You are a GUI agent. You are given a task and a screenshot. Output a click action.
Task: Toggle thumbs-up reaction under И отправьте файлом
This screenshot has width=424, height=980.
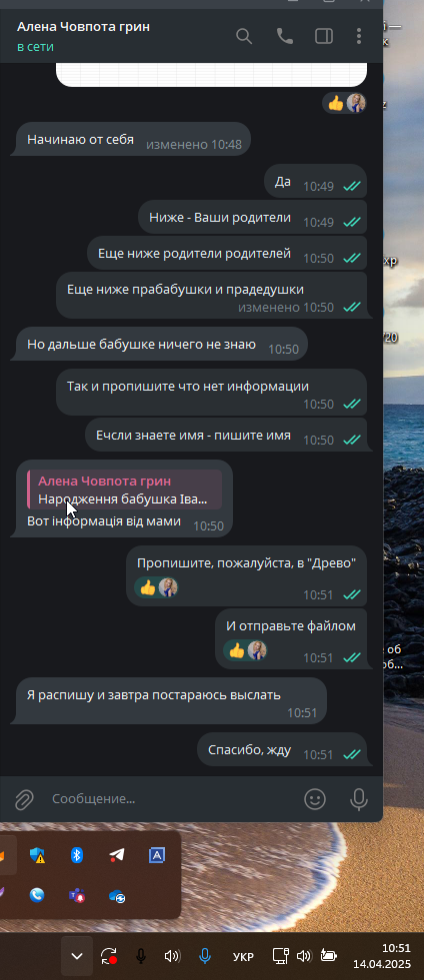pos(246,650)
